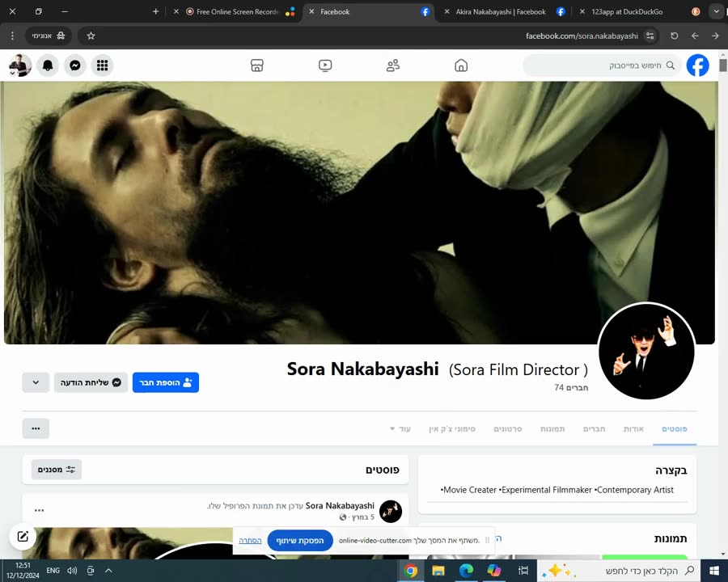This screenshot has width=728, height=582.
Task: Close the Facebook browser tab
Action: coord(311,11)
